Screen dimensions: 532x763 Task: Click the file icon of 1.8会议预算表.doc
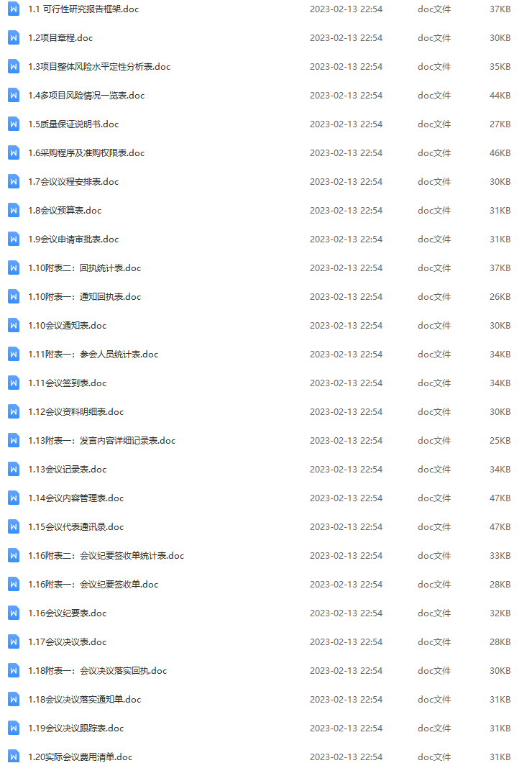[x=14, y=210]
